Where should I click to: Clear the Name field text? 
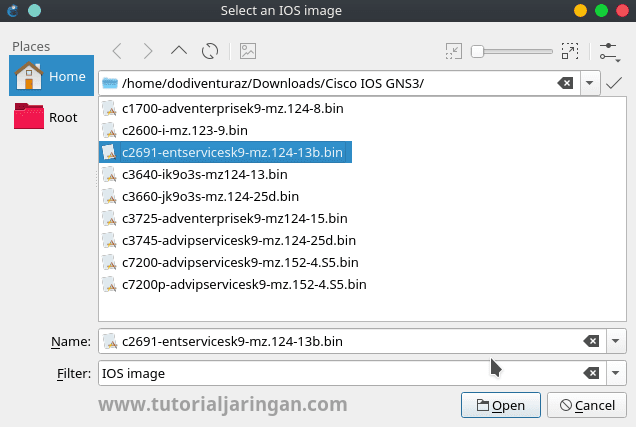point(591,341)
